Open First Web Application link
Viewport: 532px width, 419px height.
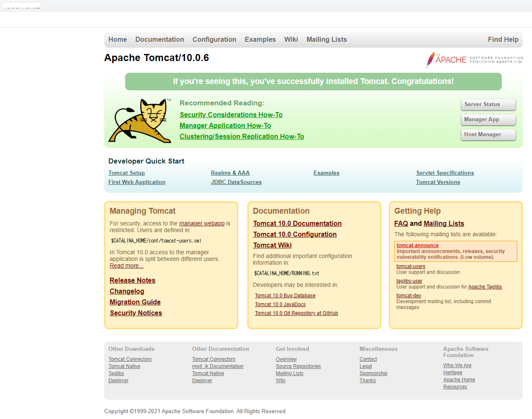pyautogui.click(x=137, y=182)
